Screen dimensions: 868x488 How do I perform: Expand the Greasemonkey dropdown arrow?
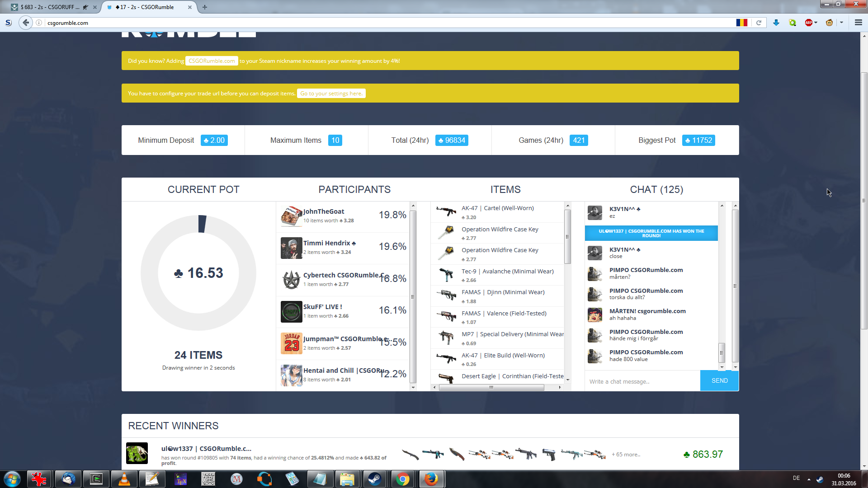click(841, 23)
